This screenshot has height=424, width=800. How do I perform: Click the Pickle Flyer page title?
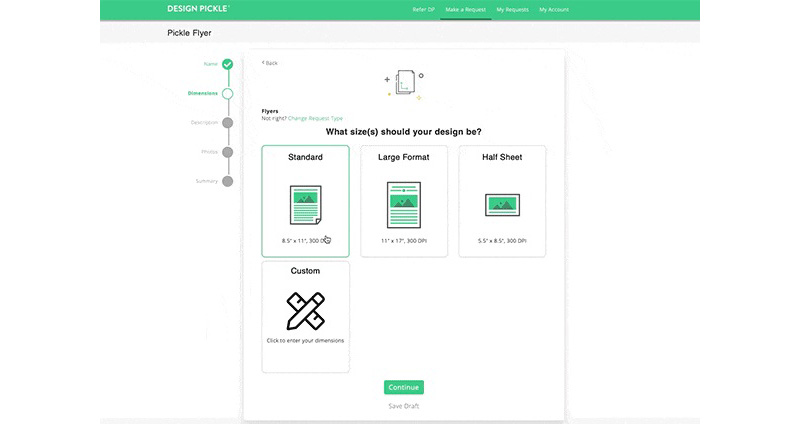coord(189,33)
